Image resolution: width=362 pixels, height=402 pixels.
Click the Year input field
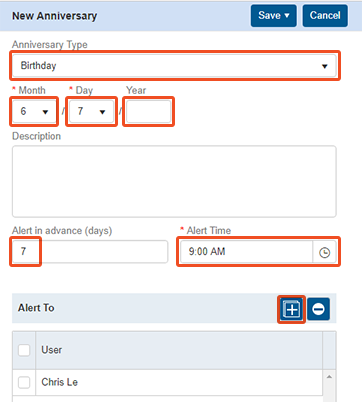(149, 111)
